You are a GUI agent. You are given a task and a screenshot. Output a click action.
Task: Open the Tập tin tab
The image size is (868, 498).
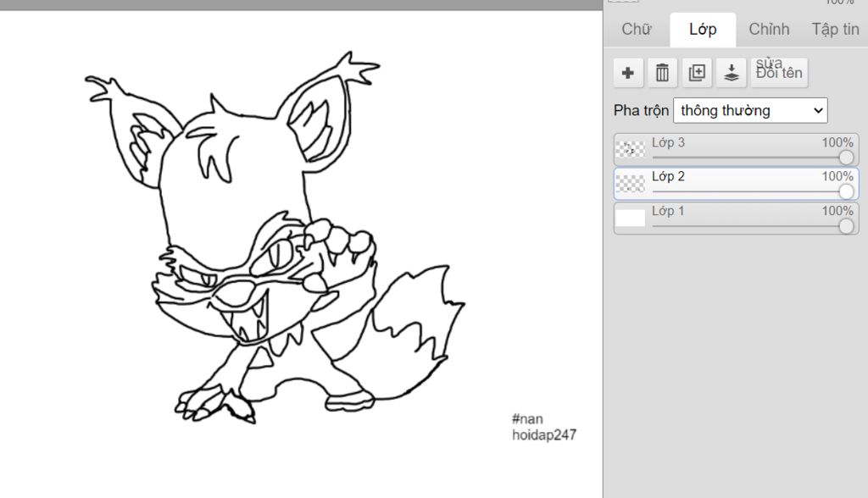coord(835,30)
